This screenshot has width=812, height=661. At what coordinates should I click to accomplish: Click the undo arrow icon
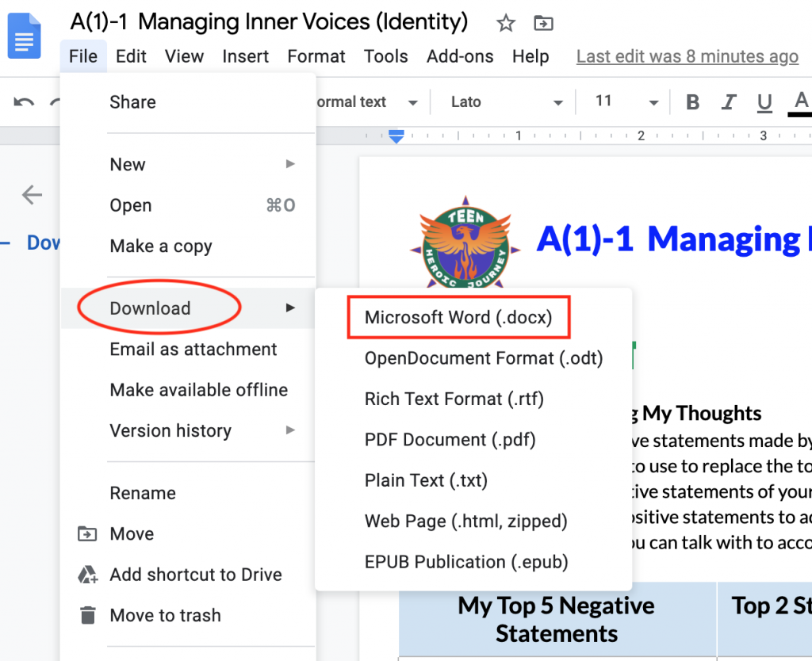24,101
